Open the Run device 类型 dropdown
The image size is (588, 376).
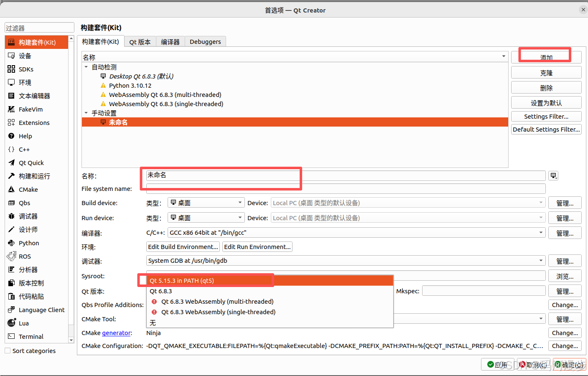206,218
